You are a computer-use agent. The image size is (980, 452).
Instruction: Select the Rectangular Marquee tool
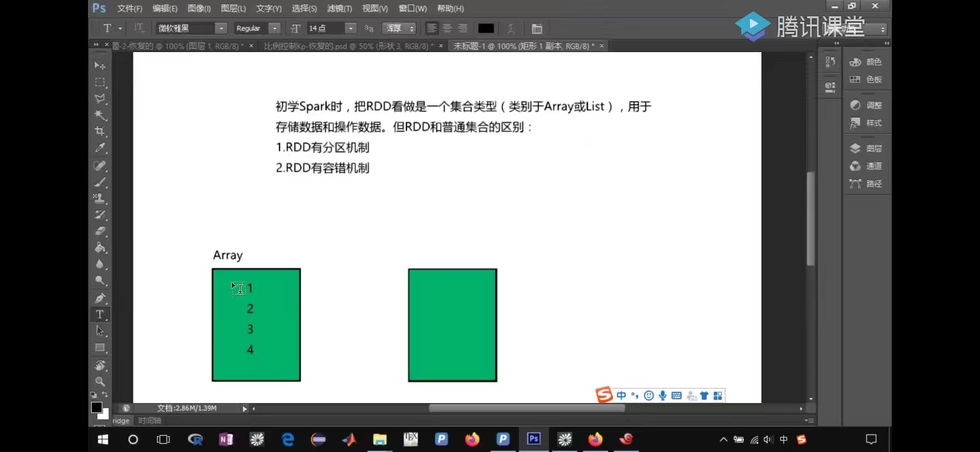pyautogui.click(x=100, y=82)
